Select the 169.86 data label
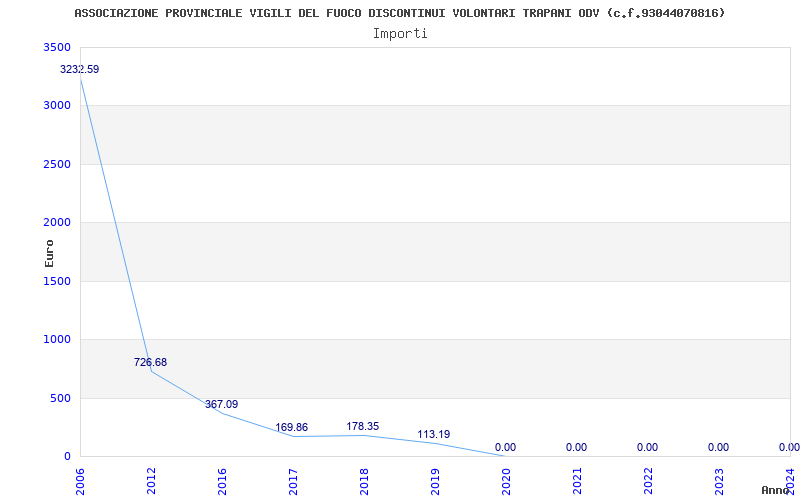Viewport: 800px width, 500px height. (x=292, y=428)
